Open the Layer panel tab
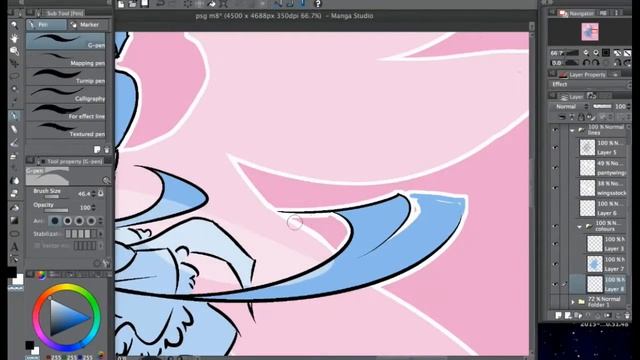This screenshot has height=360, width=640. pyautogui.click(x=572, y=97)
